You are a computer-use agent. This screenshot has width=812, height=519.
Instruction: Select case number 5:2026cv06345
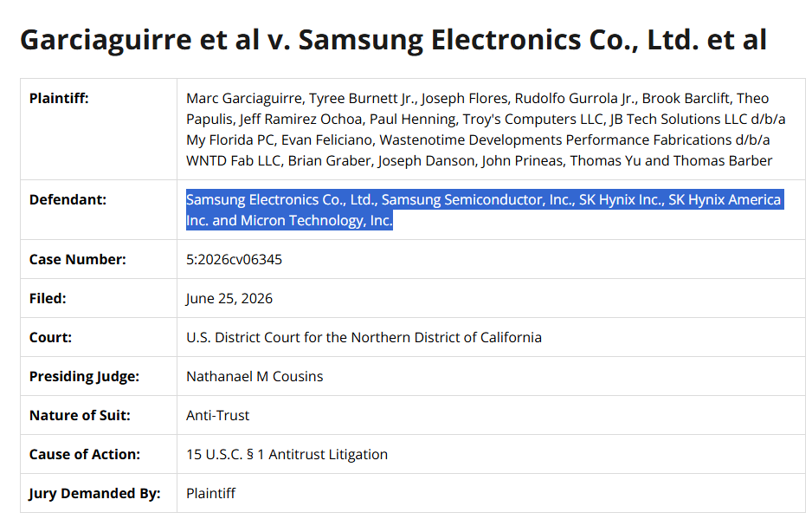[234, 259]
